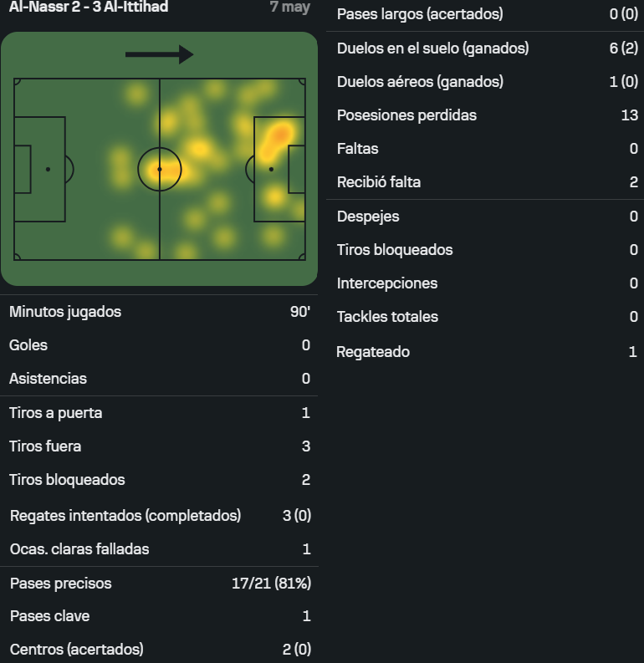The image size is (644, 663).
Task: Select the Minutos jugados row
Action: tap(160, 312)
